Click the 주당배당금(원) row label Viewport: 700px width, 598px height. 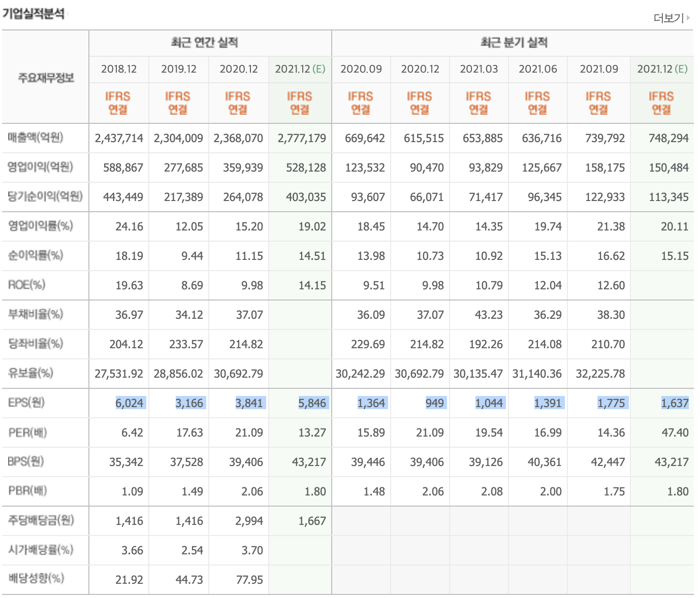(x=41, y=520)
